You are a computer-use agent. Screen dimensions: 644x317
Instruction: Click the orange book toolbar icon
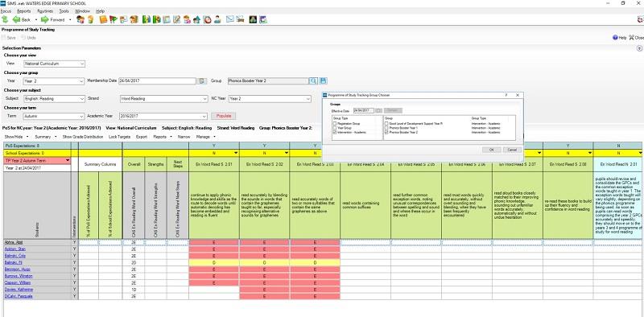coord(103,19)
